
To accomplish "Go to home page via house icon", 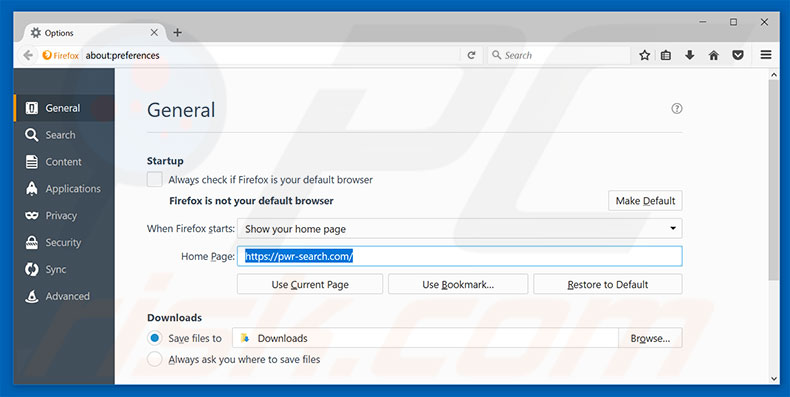I will pos(713,55).
